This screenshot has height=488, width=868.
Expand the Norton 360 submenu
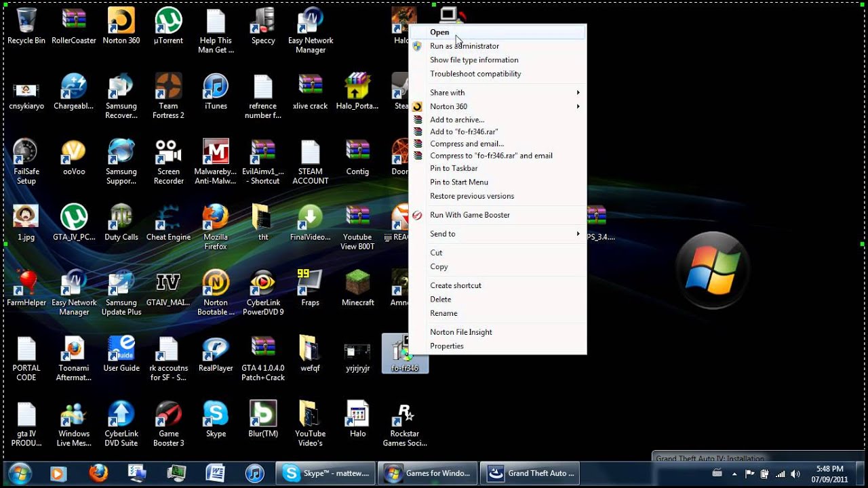pyautogui.click(x=498, y=106)
